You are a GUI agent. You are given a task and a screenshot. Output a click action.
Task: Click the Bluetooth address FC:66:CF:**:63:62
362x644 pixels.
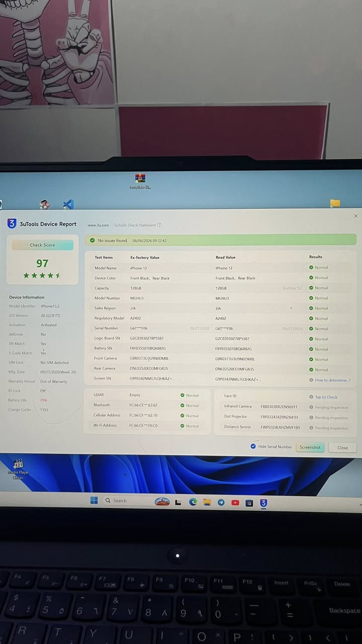[143, 405]
